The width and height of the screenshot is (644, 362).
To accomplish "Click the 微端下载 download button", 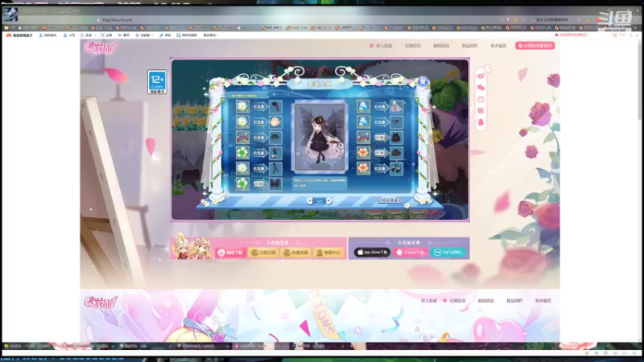I will [x=231, y=253].
